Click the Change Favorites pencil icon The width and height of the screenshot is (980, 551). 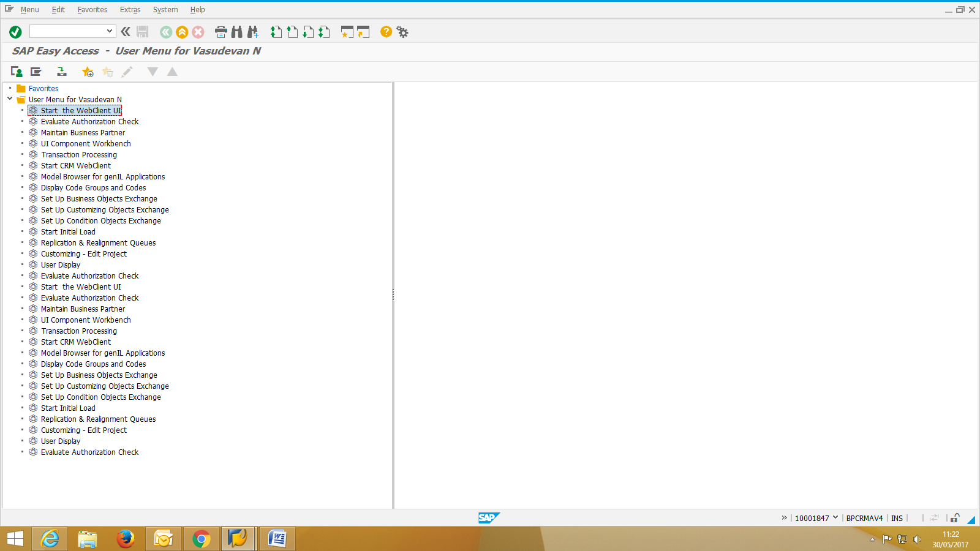click(127, 72)
